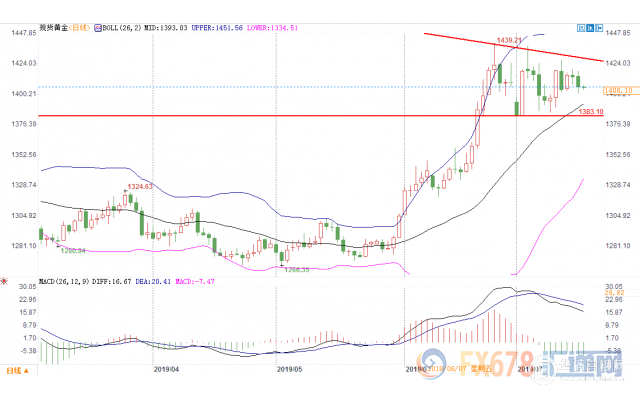This screenshot has height=400, width=640.
Task: Click the first blue chart-control icon at top right
Action: pos(581,28)
